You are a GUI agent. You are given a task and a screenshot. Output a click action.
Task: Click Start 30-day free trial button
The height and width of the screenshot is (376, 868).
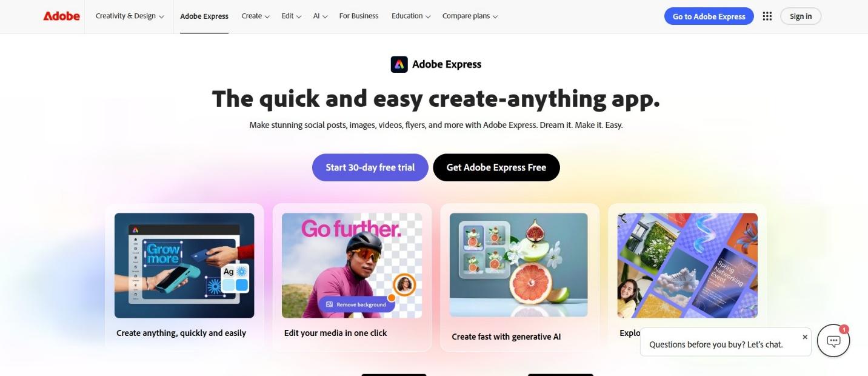point(370,167)
